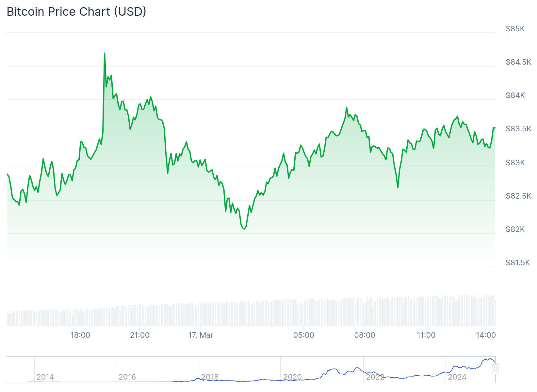Click the 14:00 time axis label
537x392 pixels.
pos(486,335)
